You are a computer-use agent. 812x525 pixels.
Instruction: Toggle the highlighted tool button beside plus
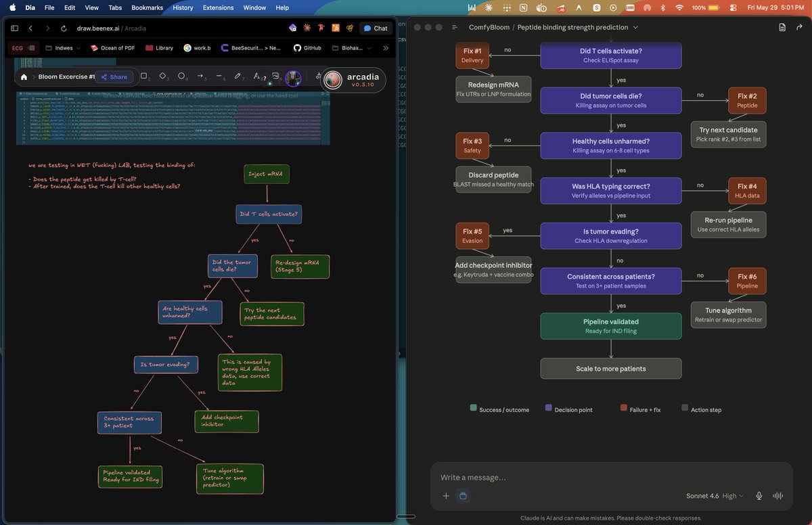click(464, 496)
